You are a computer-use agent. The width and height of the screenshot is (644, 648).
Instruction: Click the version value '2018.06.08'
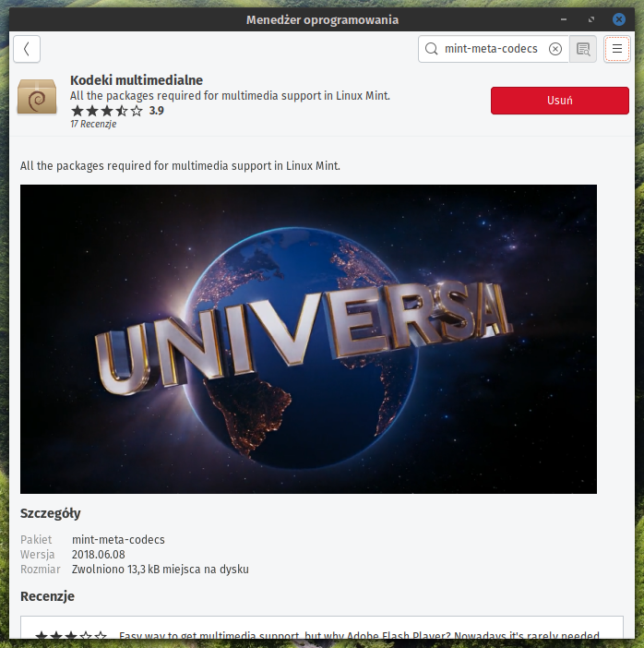point(99,555)
